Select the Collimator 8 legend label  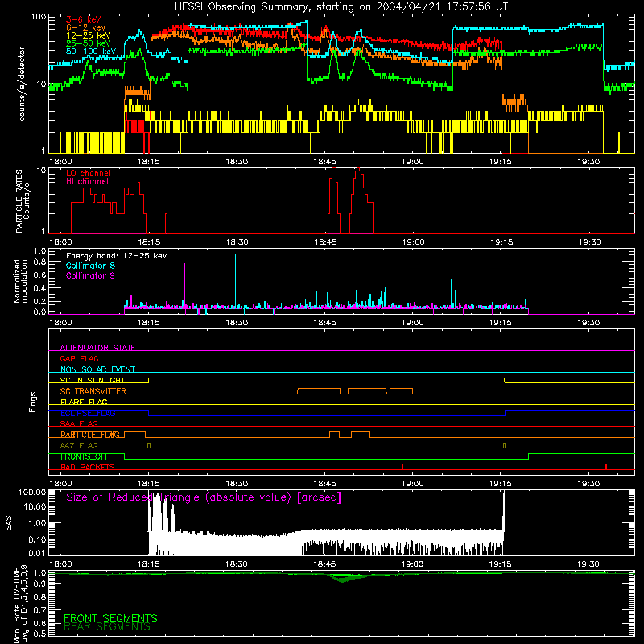point(90,266)
